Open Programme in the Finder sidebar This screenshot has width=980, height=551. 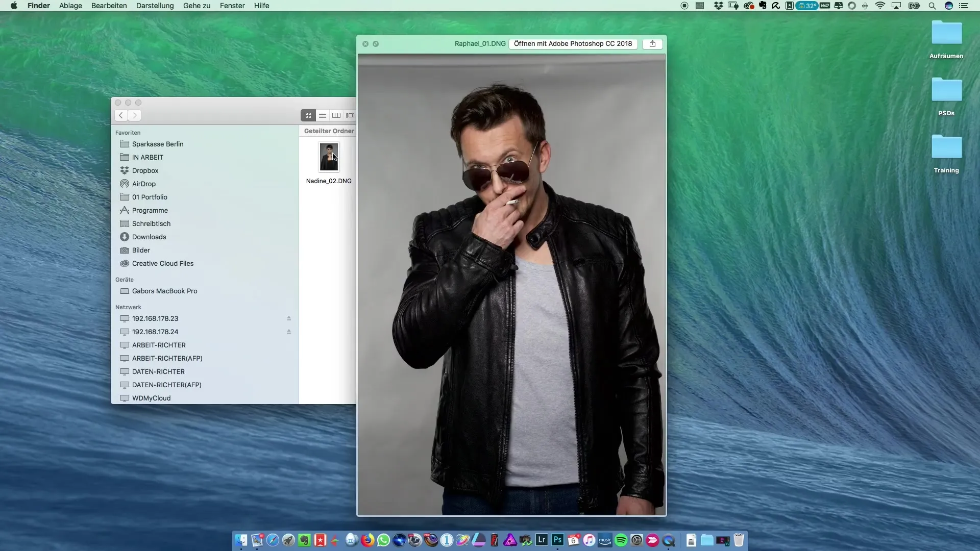[x=150, y=210]
